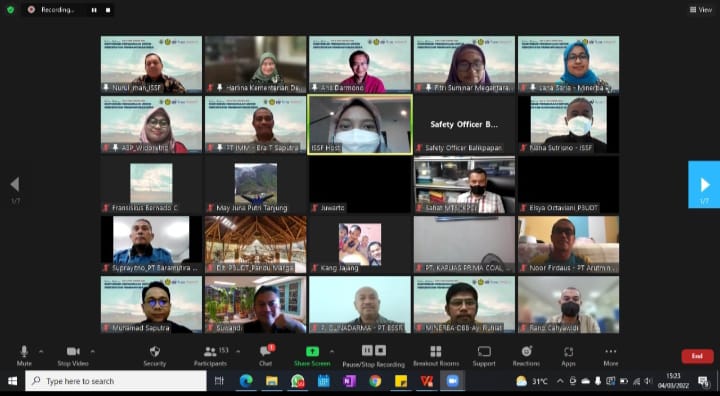Show hidden system tray icons
Screen dimensions: 720x396
560,381
